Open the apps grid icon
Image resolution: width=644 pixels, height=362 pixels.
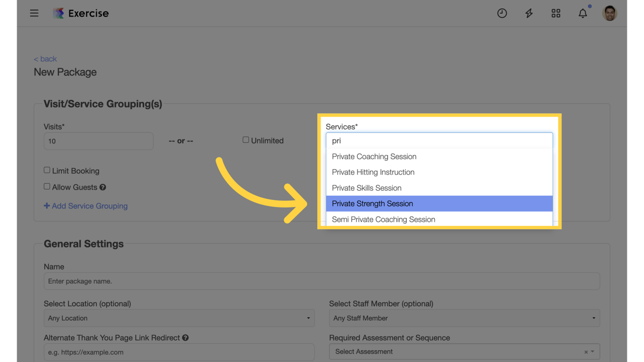point(555,13)
